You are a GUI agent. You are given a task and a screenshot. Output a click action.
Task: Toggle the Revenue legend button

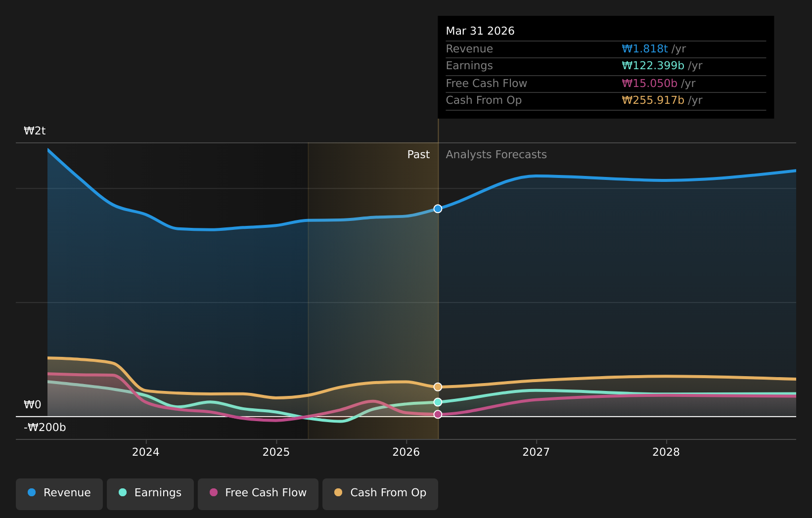(59, 494)
